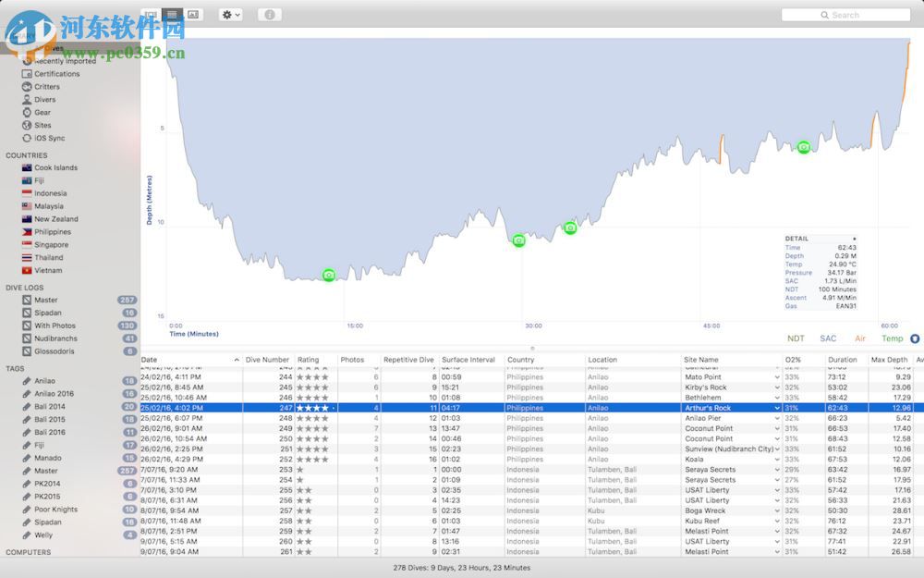Toggle the SAC overlay on the dive profile
This screenshot has width=924, height=578.
point(828,338)
